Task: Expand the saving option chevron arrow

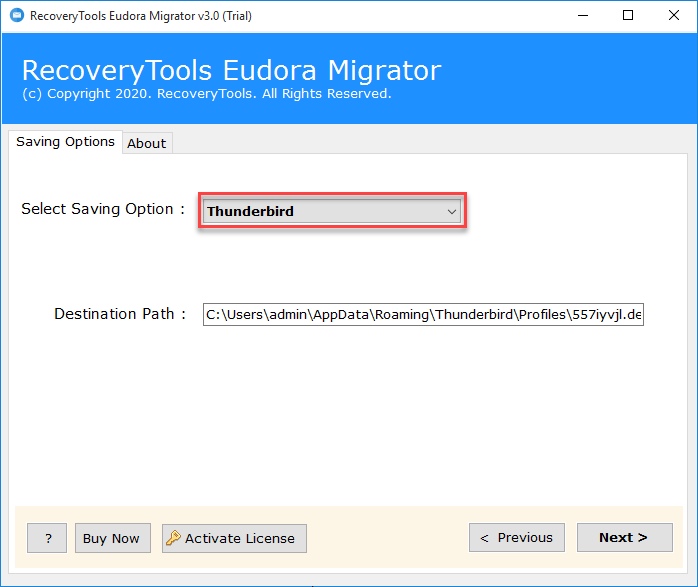Action: coord(451,211)
